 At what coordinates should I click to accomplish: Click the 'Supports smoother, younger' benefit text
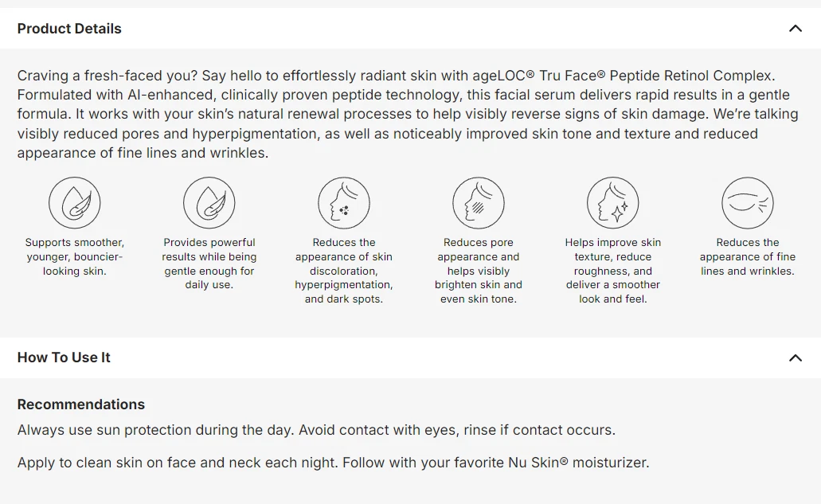tap(75, 256)
